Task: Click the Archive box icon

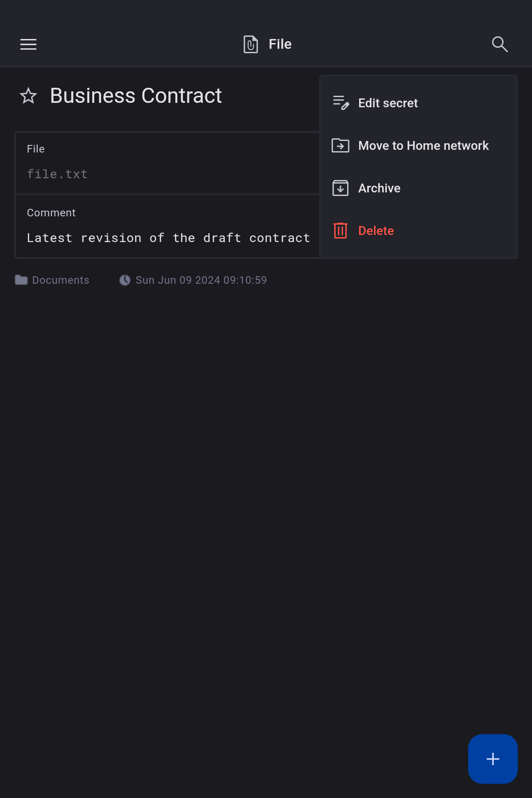Action: pos(340,188)
